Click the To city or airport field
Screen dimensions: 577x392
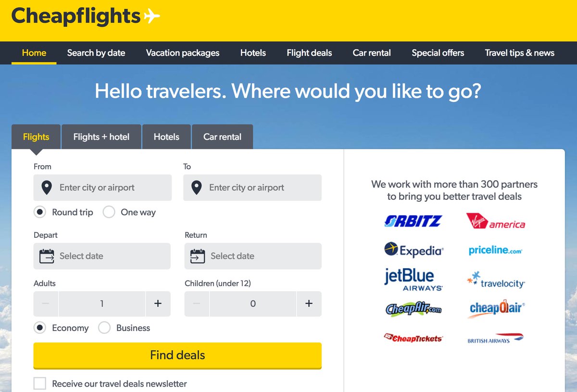pyautogui.click(x=260, y=188)
